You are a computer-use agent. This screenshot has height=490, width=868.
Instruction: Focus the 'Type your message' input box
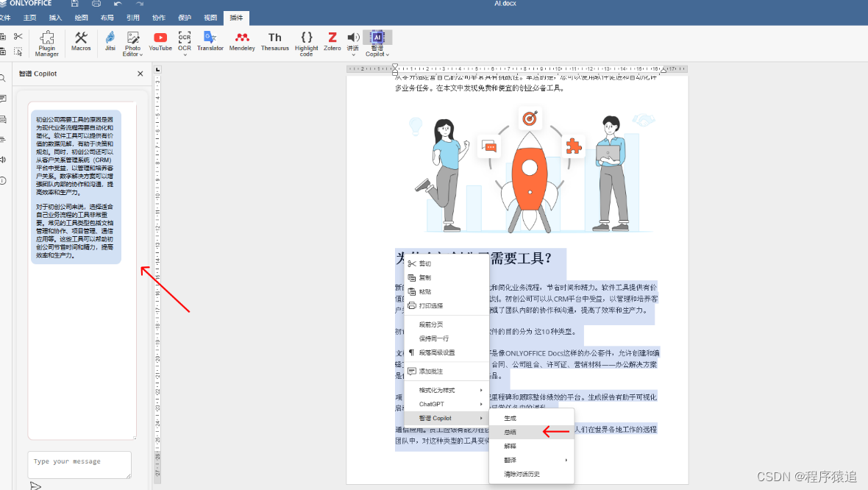[x=79, y=464]
